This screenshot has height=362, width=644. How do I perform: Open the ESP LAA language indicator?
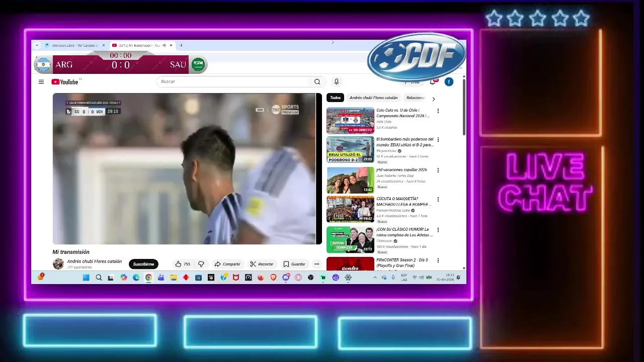404,278
